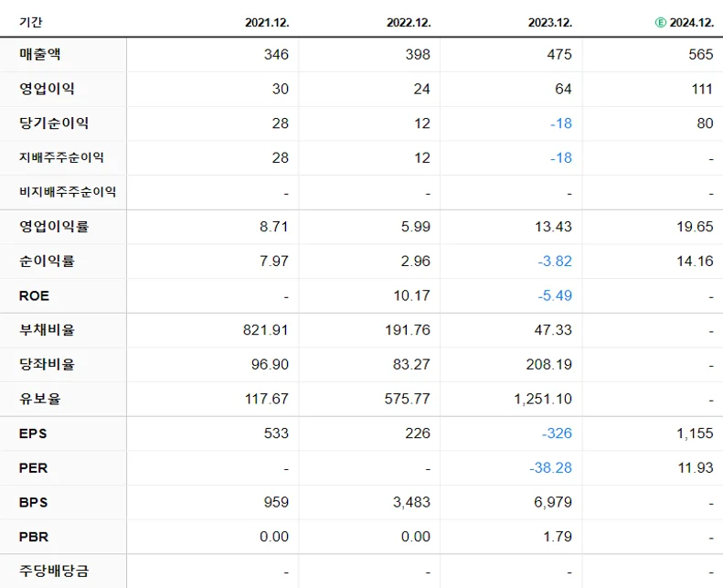The image size is (723, 588).
Task: Click the negative -38.28 PER value
Action: pos(550,468)
